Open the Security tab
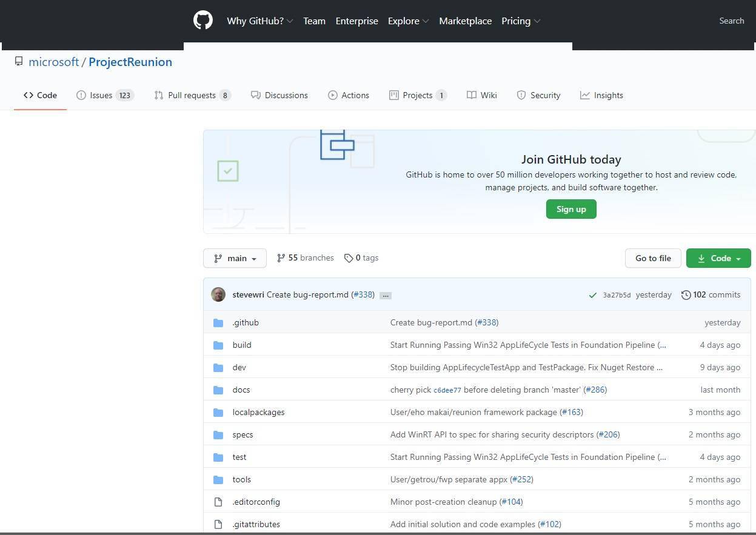 pos(538,95)
